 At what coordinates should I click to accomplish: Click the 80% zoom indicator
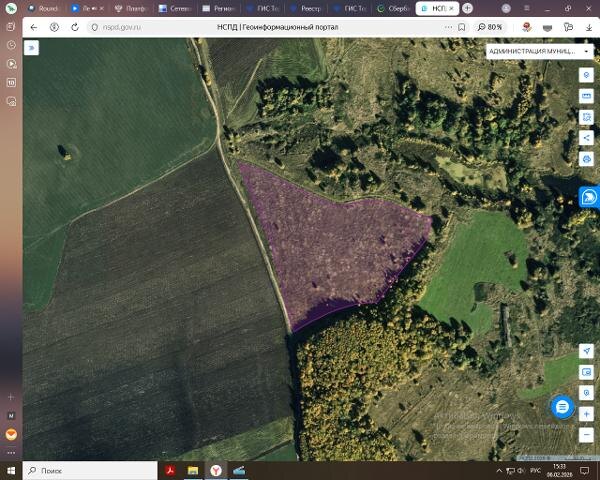tap(490, 27)
